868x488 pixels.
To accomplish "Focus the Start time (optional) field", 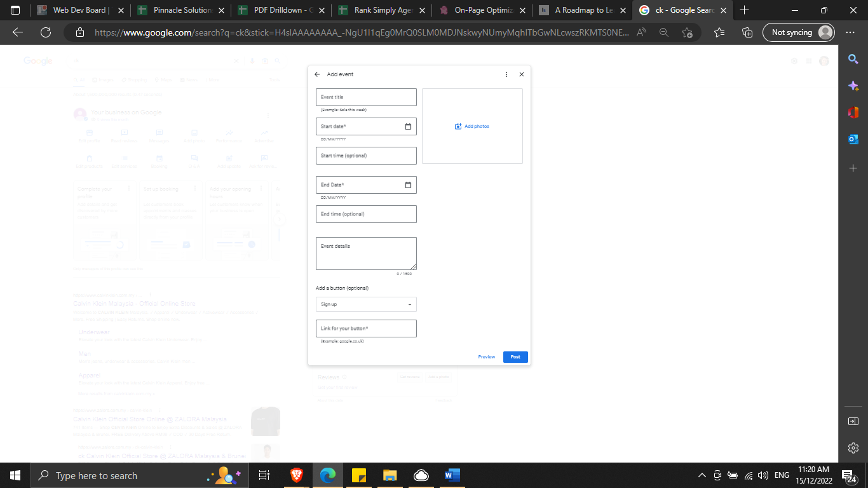I will 366,156.
